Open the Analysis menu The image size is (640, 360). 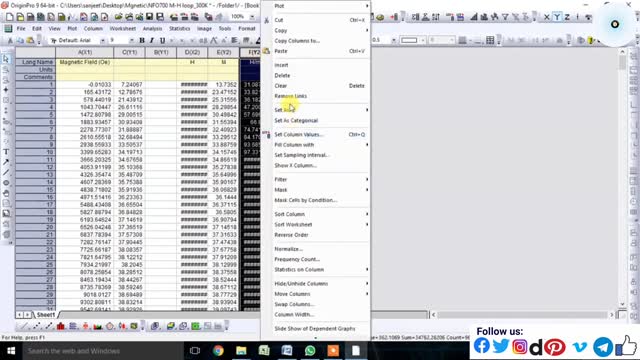click(152, 29)
